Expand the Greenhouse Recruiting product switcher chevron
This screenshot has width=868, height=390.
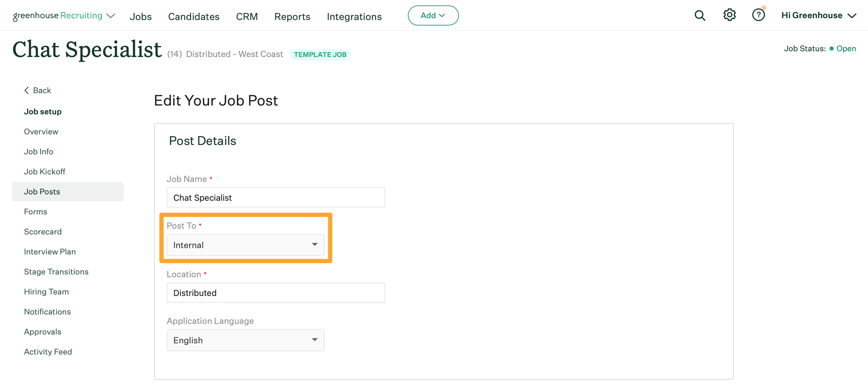(110, 16)
